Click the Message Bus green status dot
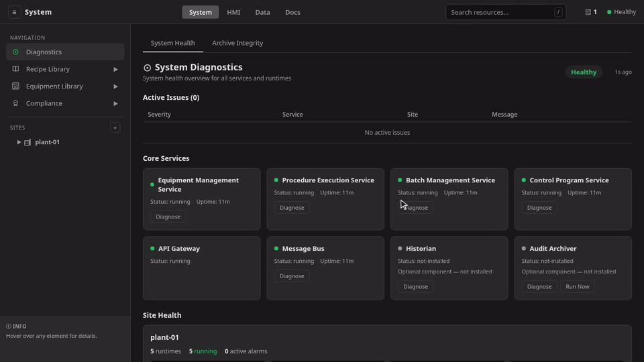Screen dimensions: 644x362 click(x=276, y=248)
